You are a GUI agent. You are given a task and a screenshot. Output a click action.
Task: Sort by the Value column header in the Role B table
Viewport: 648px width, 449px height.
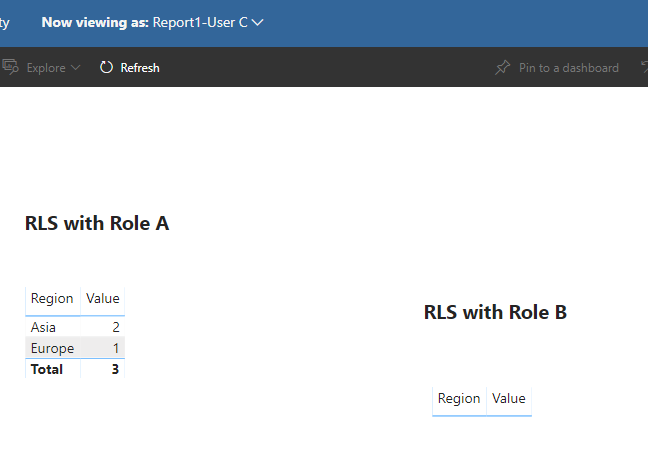coord(509,399)
